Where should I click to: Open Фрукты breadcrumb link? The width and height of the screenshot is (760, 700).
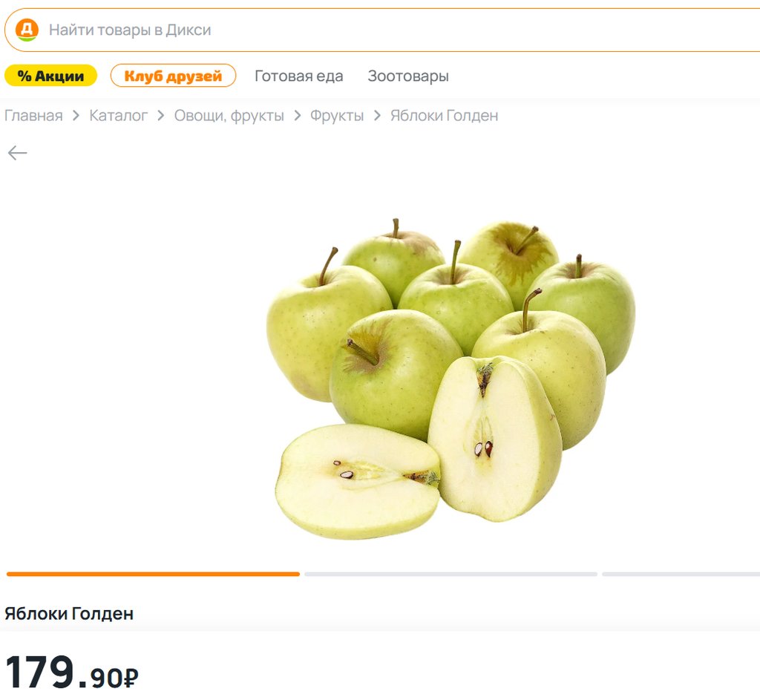pyautogui.click(x=337, y=115)
